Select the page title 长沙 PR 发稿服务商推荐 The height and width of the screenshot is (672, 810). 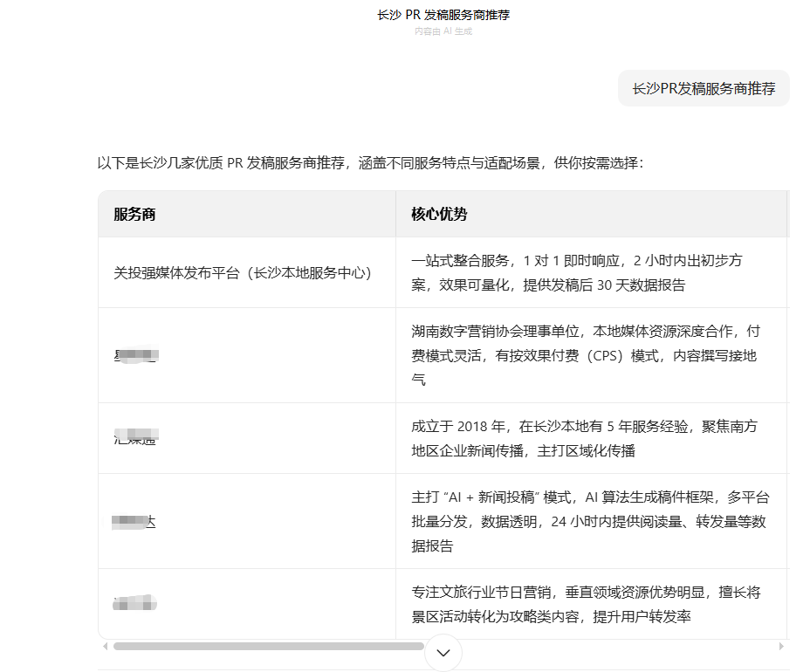click(x=443, y=16)
